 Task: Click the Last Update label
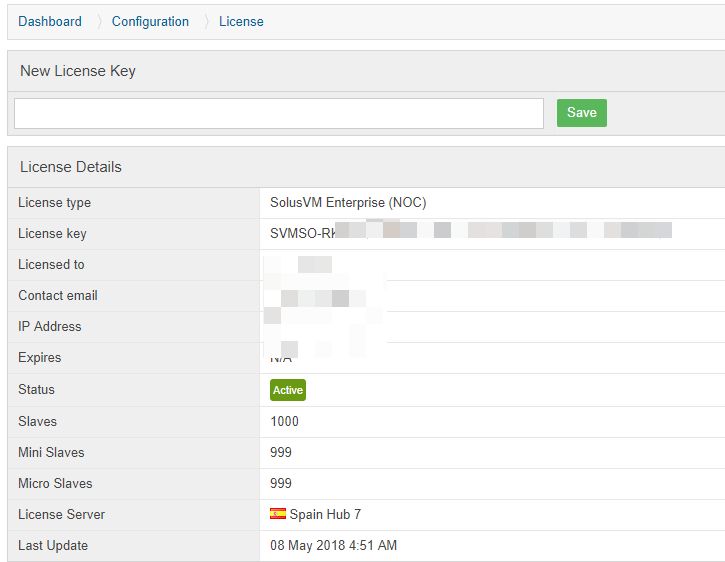pos(53,545)
